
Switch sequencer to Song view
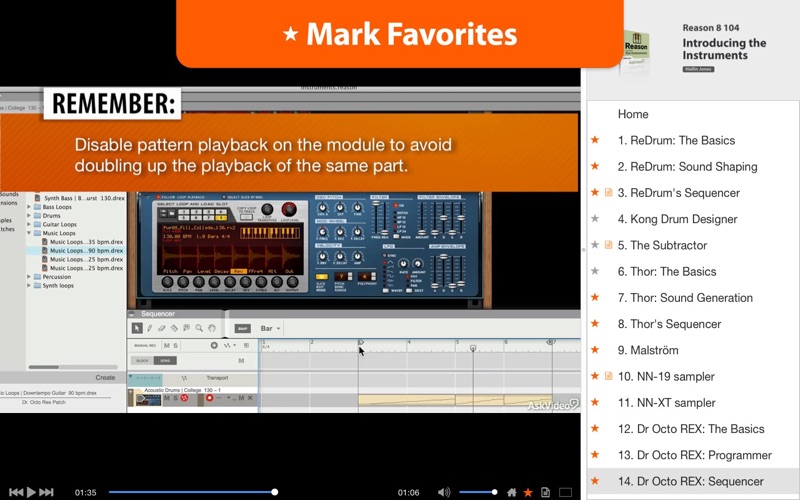point(165,361)
